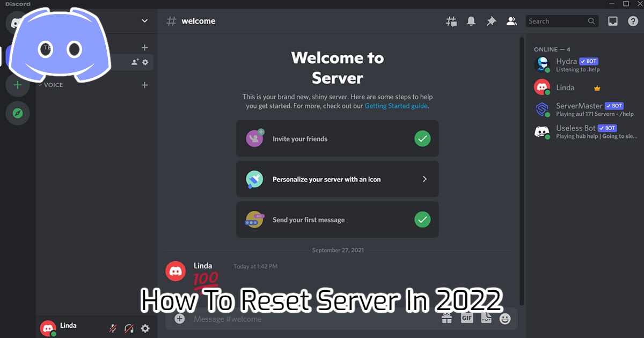Toggle the headphones deafen button
644x338 pixels.
129,328
